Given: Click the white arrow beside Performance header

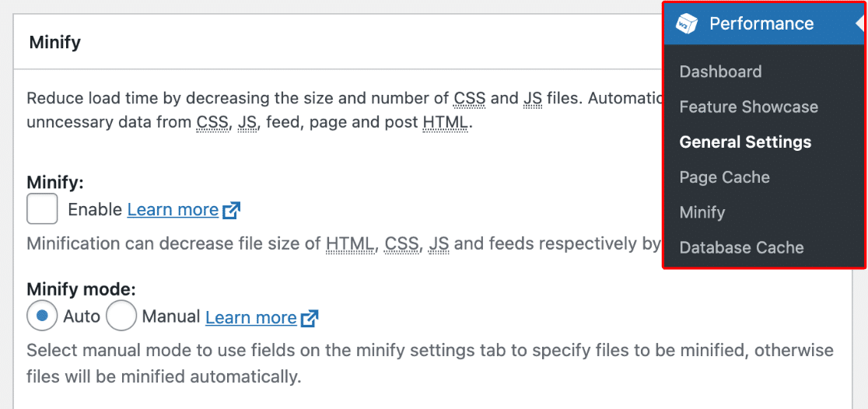Looking at the screenshot, I should tap(860, 23).
